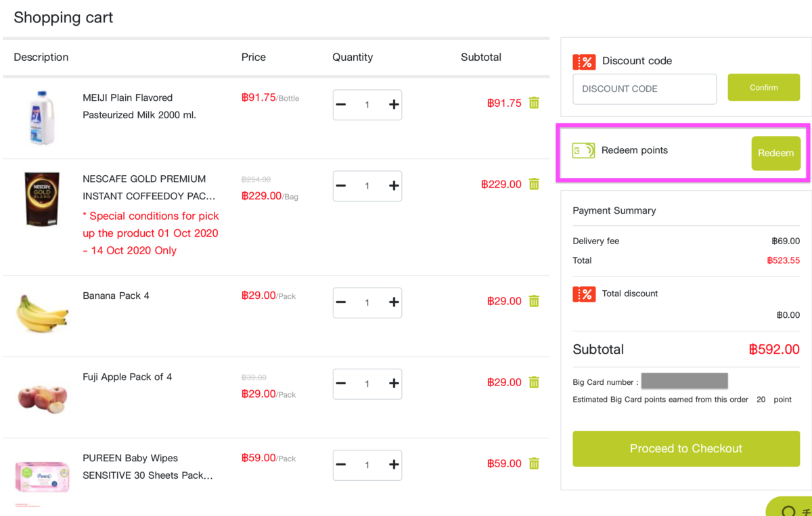
Task: Click the MEIJI milk quantity value field
Action: tap(367, 105)
